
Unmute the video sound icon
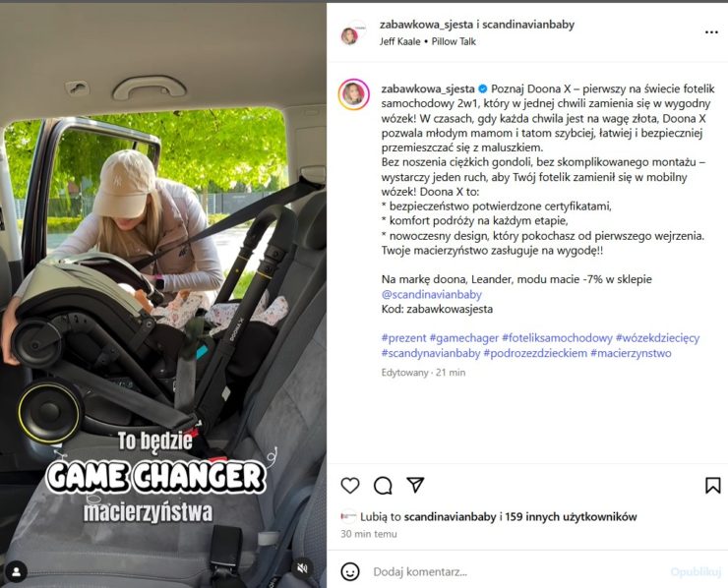[x=303, y=568]
